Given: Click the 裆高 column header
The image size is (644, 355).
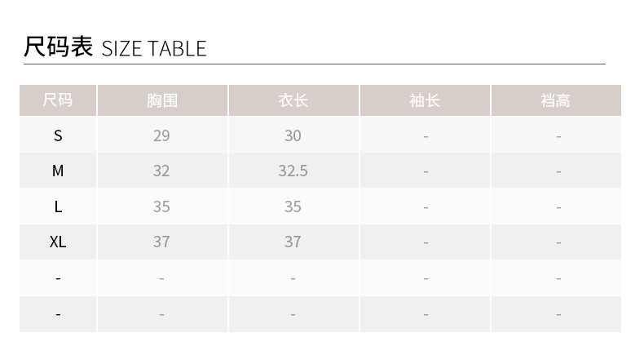Looking at the screenshot, I should coord(556,100).
